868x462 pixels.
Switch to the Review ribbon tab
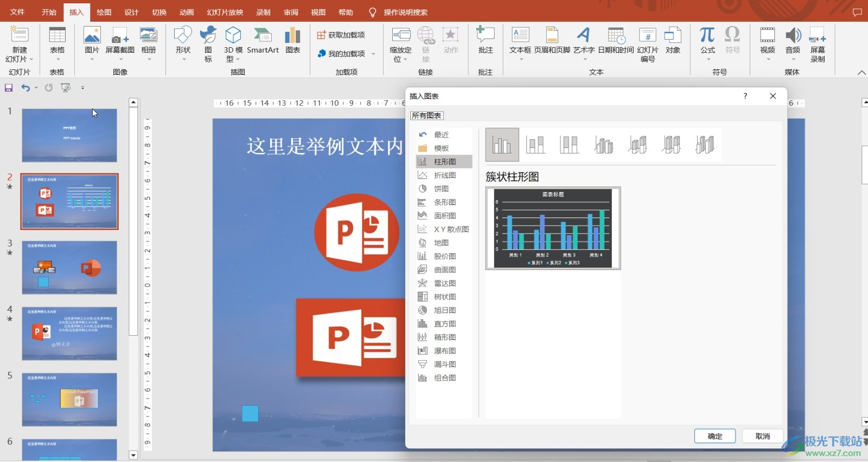point(291,12)
